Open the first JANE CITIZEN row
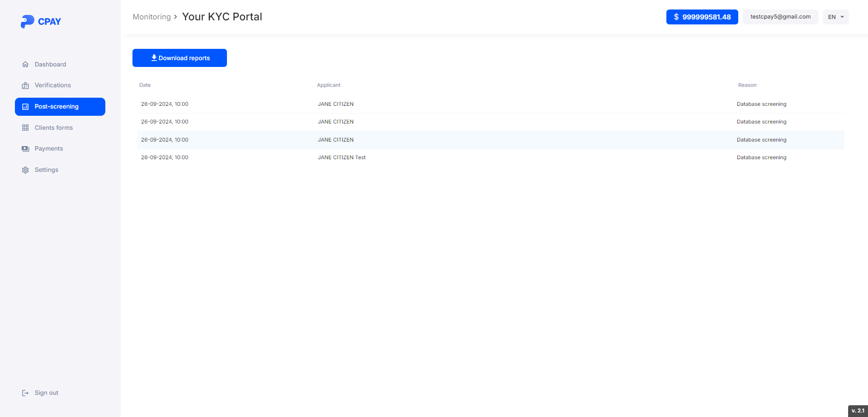This screenshot has width=868, height=417. [x=335, y=104]
